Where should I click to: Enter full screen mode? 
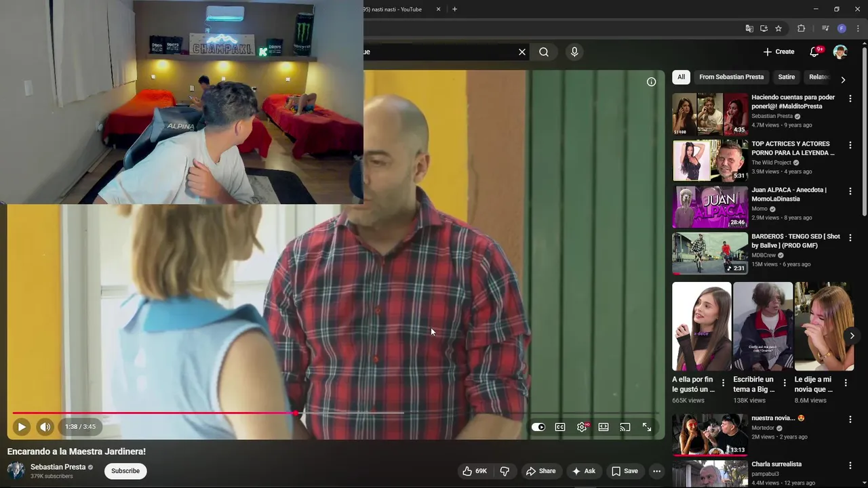coord(647,427)
